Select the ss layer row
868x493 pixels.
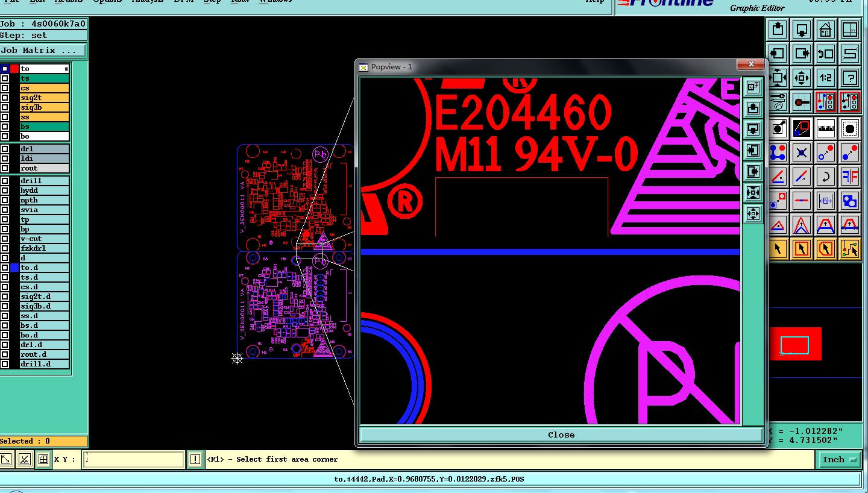click(44, 117)
